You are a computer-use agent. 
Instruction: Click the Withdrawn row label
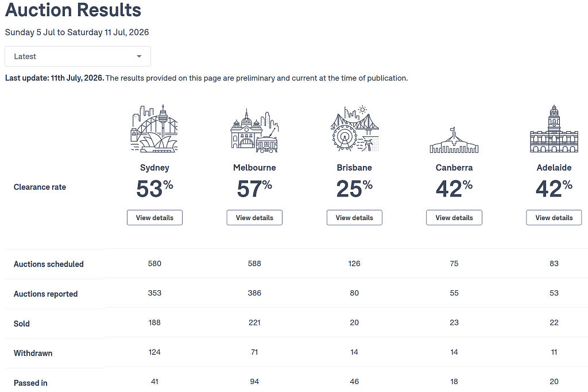click(33, 353)
